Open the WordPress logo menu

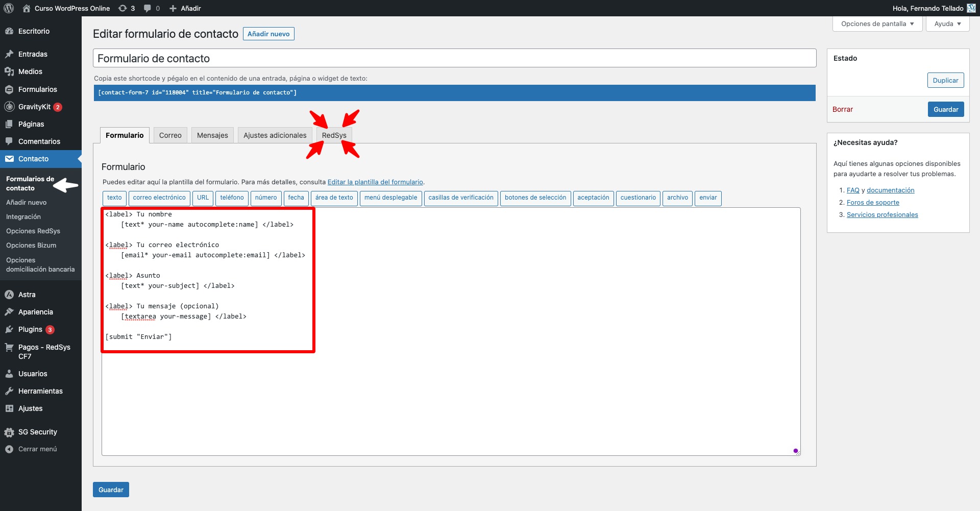pos(8,8)
